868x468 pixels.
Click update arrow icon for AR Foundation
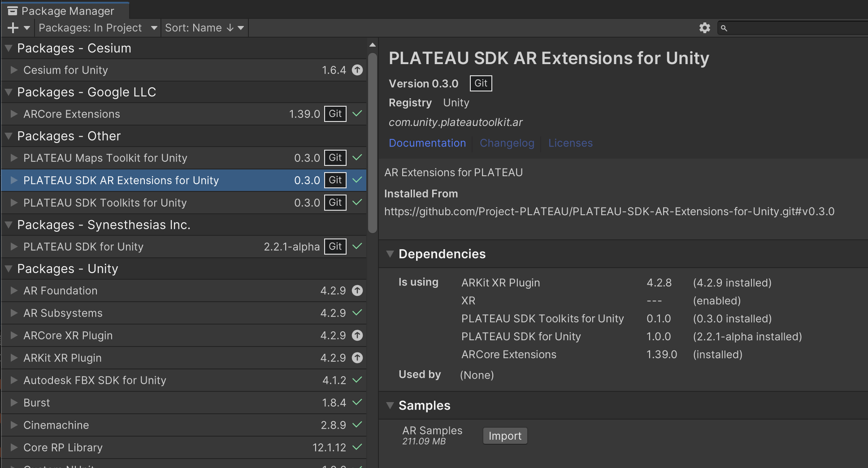point(357,290)
